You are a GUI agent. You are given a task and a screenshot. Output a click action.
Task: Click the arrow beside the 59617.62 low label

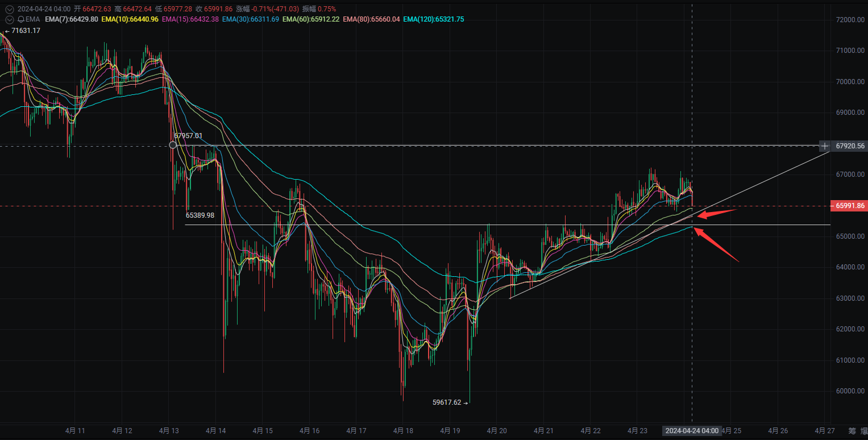click(466, 402)
